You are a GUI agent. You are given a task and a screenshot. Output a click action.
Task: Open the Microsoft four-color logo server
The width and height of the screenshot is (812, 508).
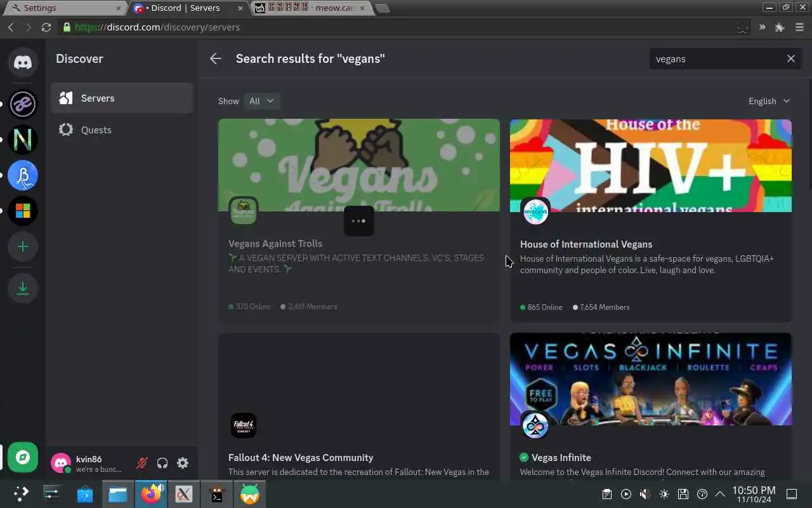tap(23, 211)
